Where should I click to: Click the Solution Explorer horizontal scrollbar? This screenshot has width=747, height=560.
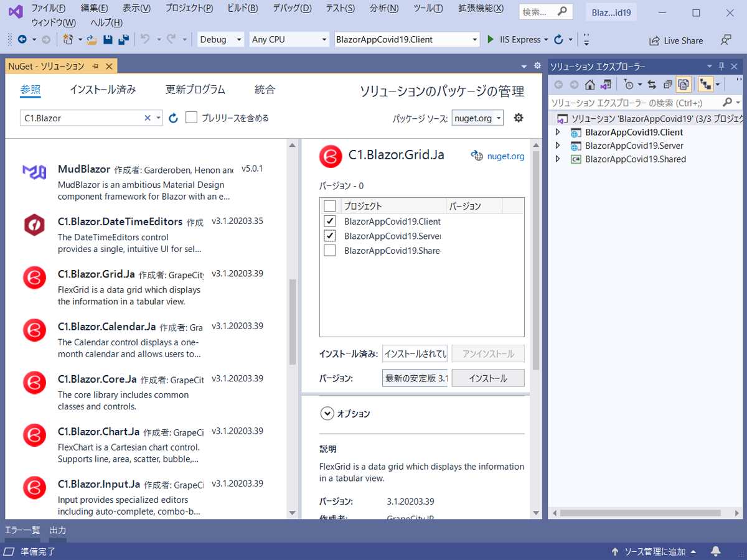coord(641,513)
